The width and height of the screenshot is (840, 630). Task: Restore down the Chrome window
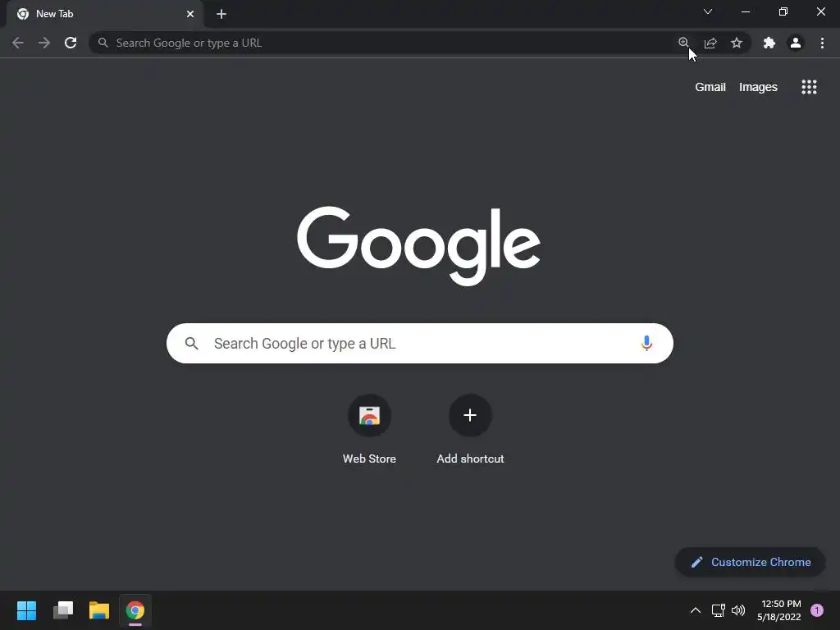coord(783,11)
